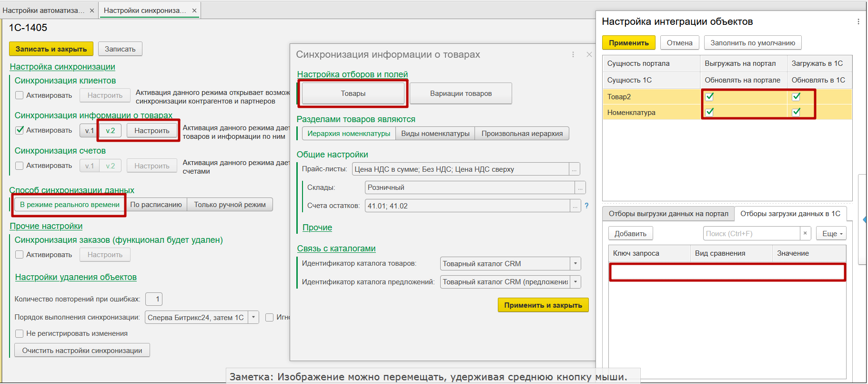Close the Настройки автоматизации tab with x

pyautogui.click(x=92, y=10)
